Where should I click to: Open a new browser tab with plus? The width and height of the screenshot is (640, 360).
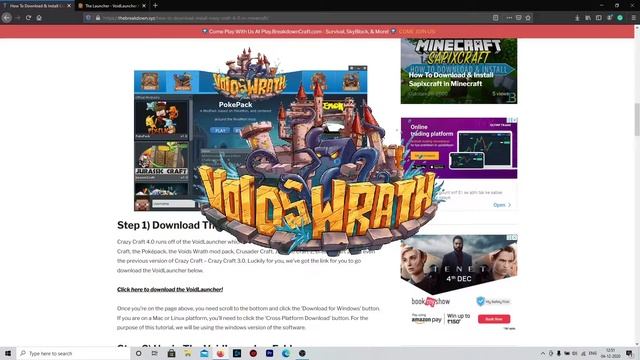(x=156, y=6)
